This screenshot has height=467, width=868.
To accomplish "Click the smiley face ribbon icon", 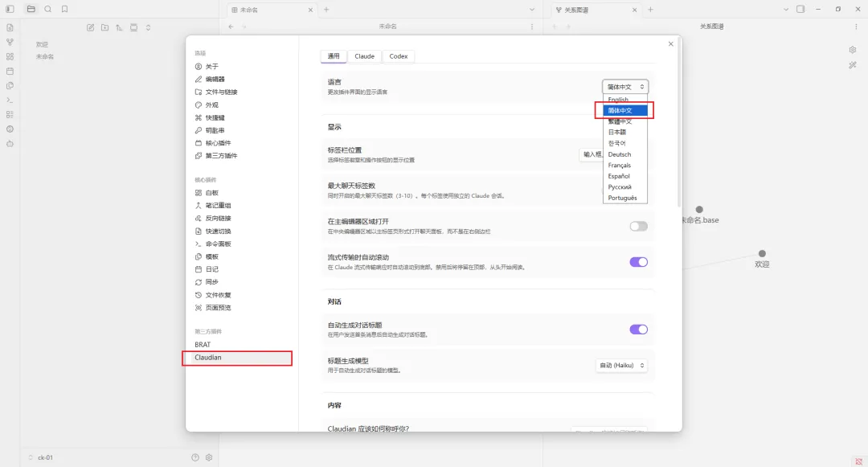I will pyautogui.click(x=10, y=129).
